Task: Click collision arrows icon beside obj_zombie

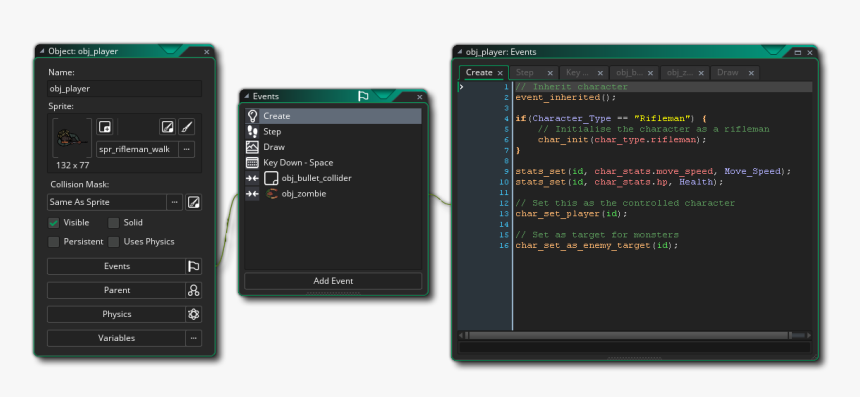Action: tap(252, 194)
